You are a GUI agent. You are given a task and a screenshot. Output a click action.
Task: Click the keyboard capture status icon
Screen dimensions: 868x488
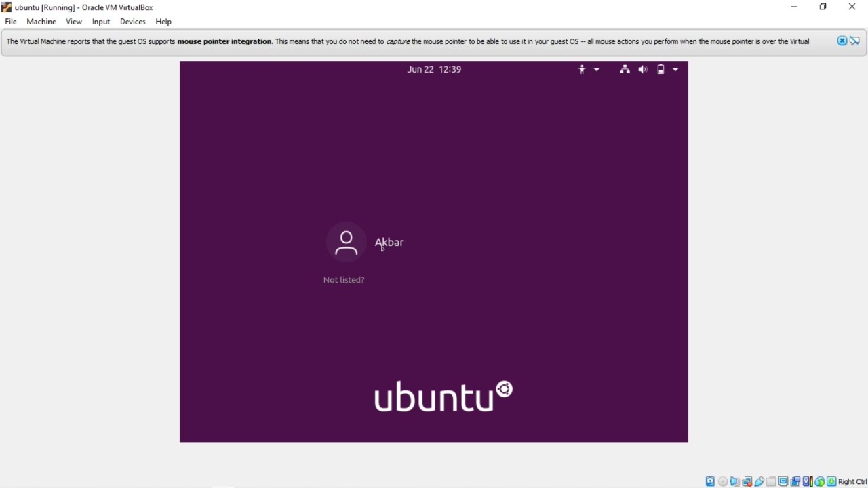tap(831, 481)
